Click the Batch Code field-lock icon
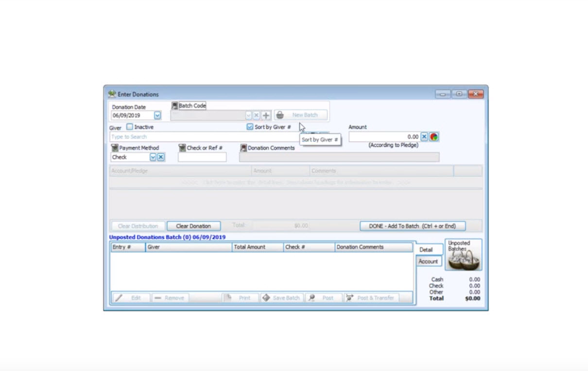This screenshot has height=371, width=588. (175, 106)
